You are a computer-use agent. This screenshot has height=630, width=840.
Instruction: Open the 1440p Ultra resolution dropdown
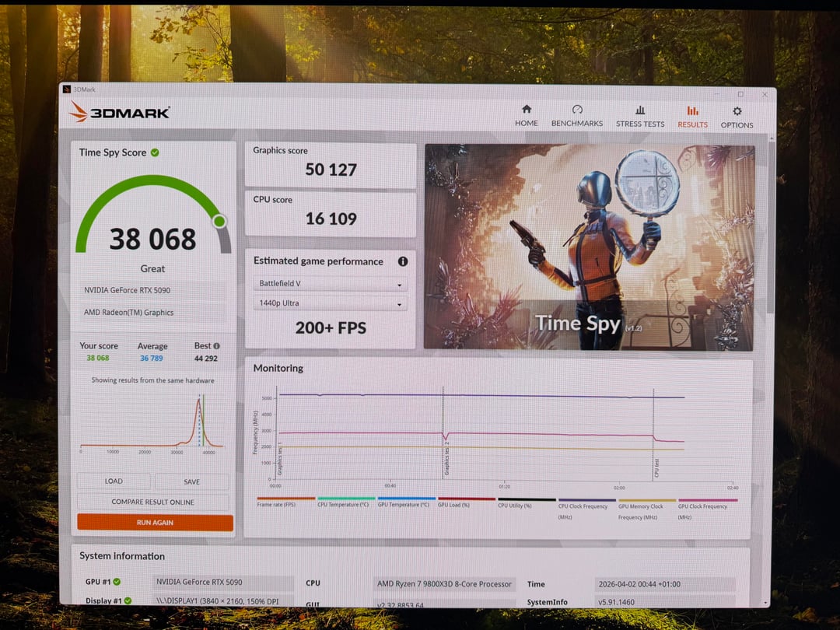[x=331, y=303]
